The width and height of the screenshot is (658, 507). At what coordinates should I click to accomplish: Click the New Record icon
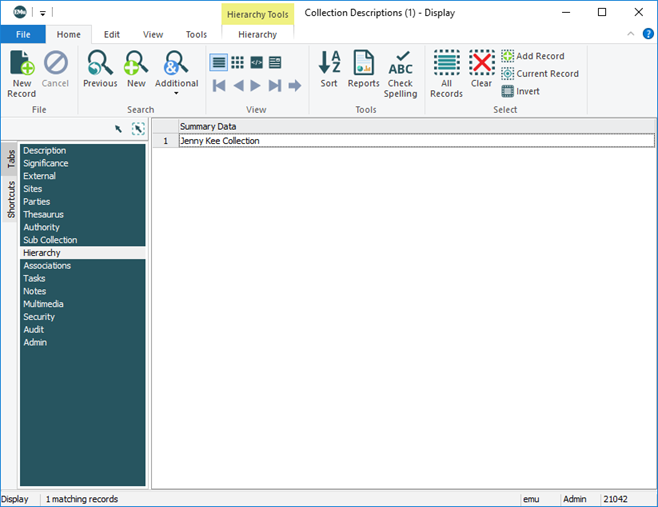click(21, 73)
